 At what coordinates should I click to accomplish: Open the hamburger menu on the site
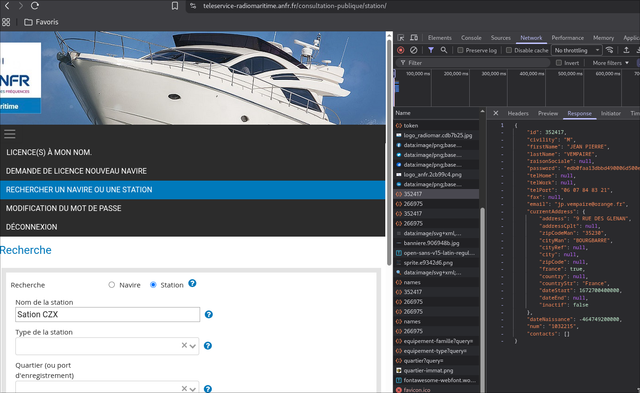[10, 134]
